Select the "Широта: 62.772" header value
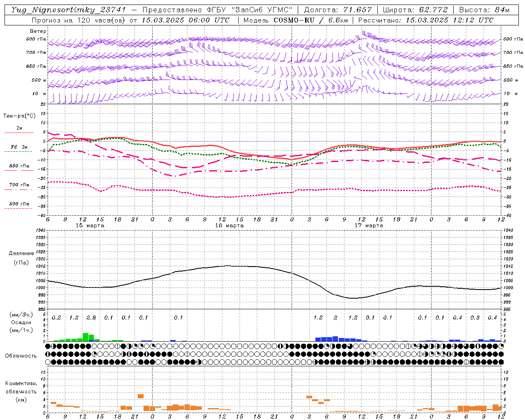 click(415, 10)
